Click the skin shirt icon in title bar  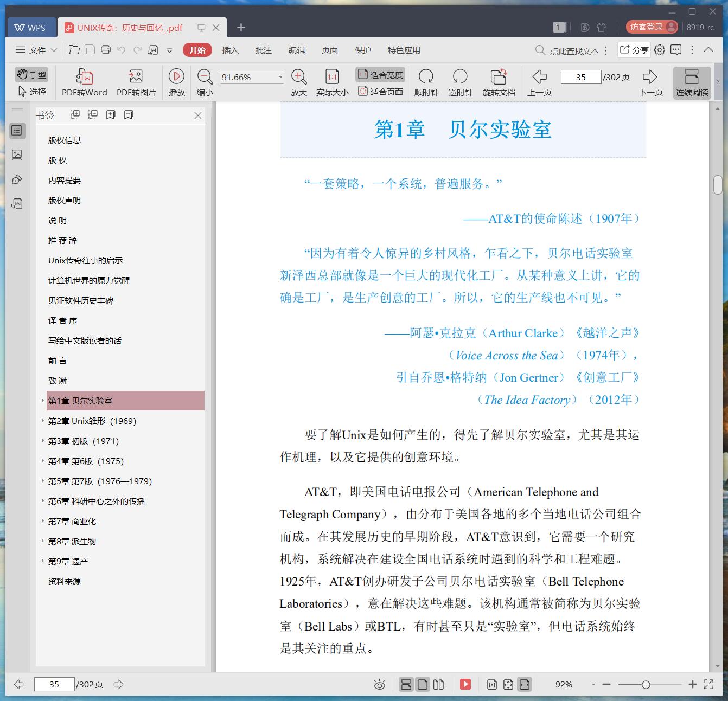pos(601,27)
